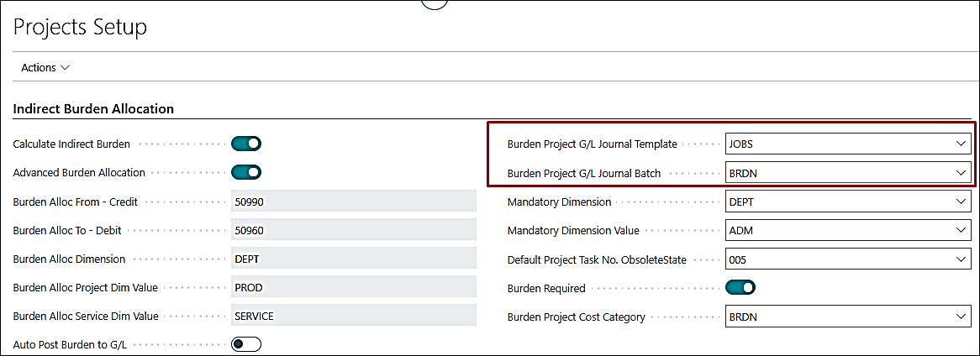The height and width of the screenshot is (356, 980).
Task: Click the circular button at the top edge
Action: pos(434,3)
